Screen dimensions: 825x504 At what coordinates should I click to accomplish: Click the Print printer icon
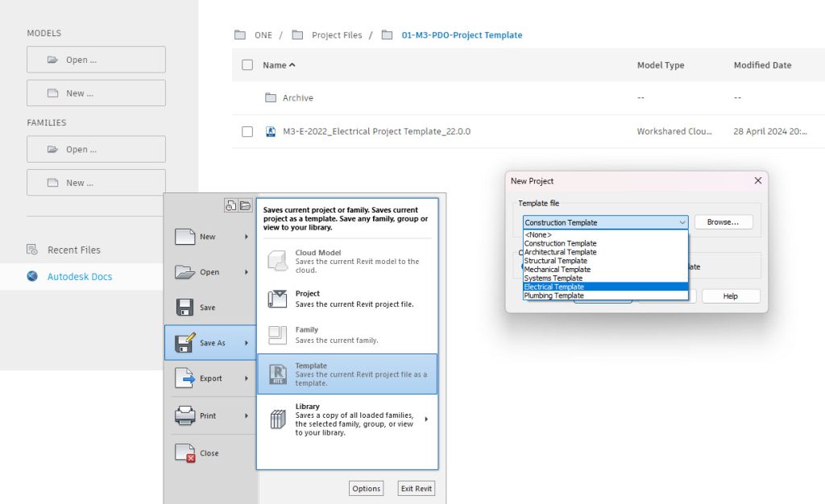184,415
